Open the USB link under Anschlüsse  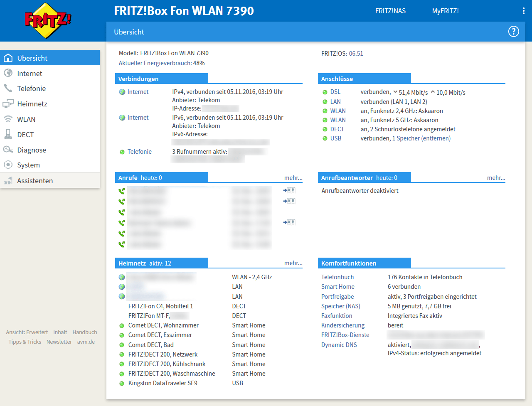pos(336,138)
